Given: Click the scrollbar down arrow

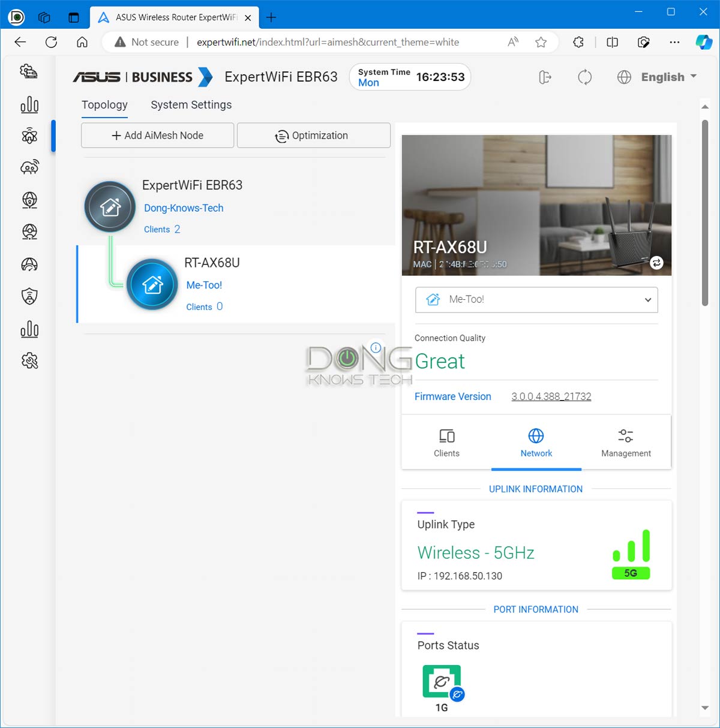Looking at the screenshot, I should (x=705, y=708).
